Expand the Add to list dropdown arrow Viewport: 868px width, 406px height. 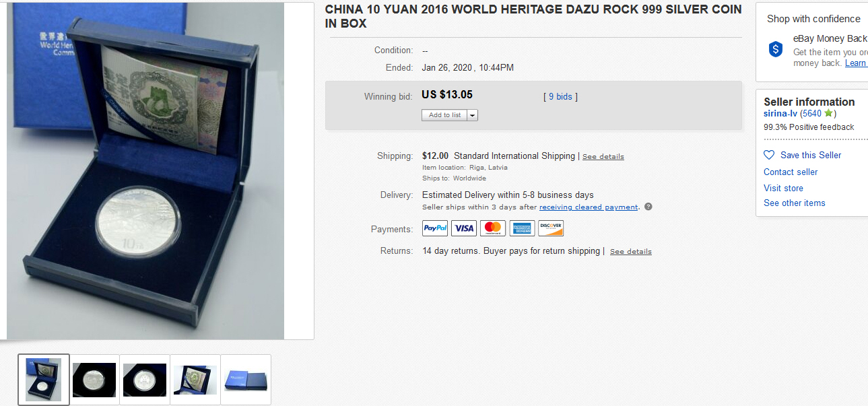(x=473, y=115)
